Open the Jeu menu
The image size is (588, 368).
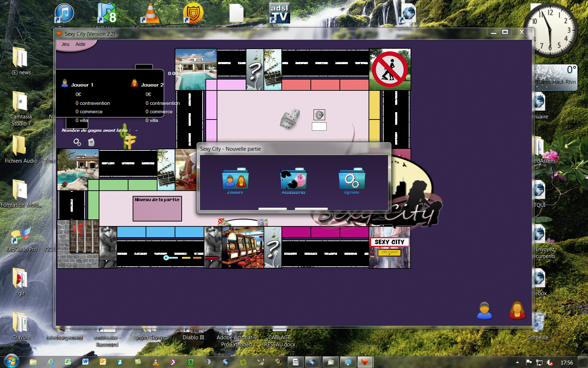click(x=65, y=44)
